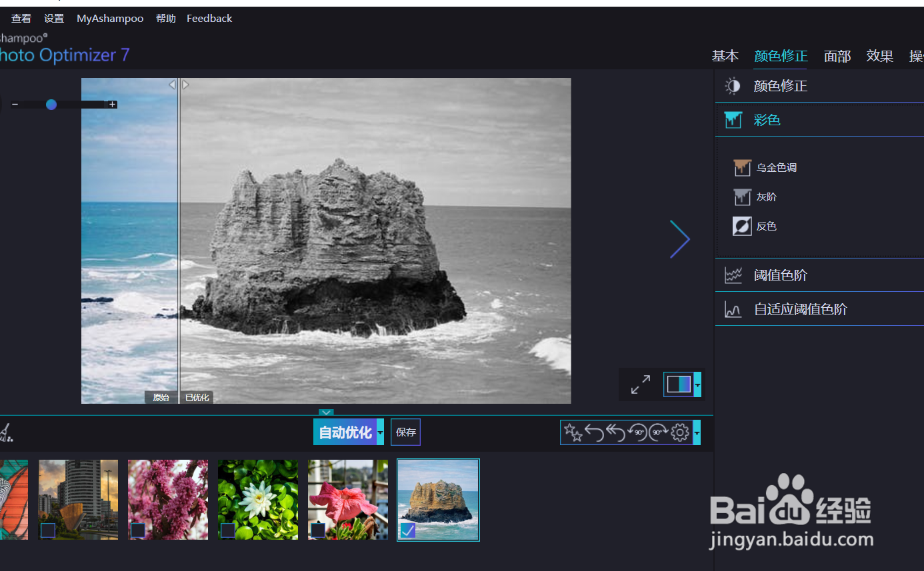
Task: Open the Feedback menu
Action: tap(209, 19)
